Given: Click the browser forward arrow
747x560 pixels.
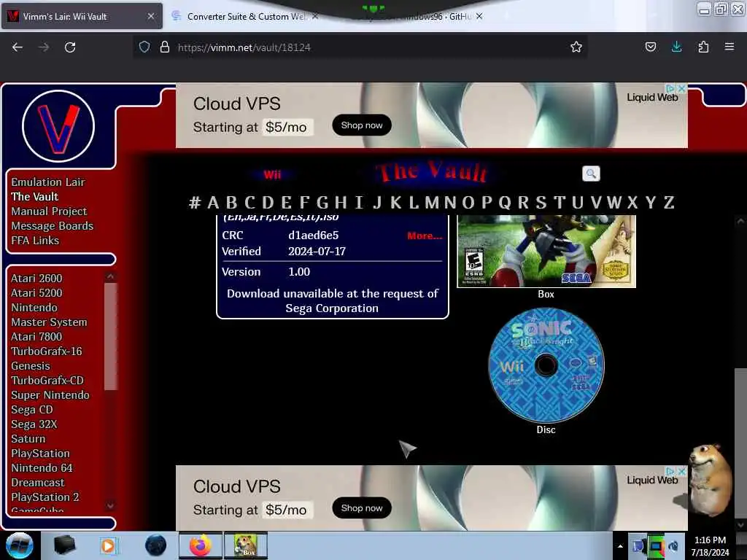Looking at the screenshot, I should tap(44, 47).
